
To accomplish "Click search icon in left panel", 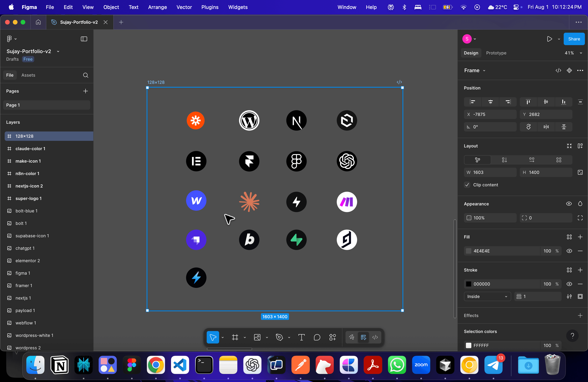I will point(86,75).
